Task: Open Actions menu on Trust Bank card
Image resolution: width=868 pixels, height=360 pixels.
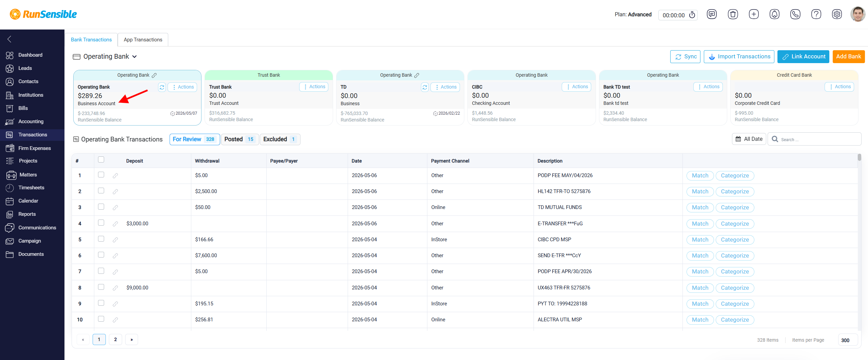Action: [314, 87]
